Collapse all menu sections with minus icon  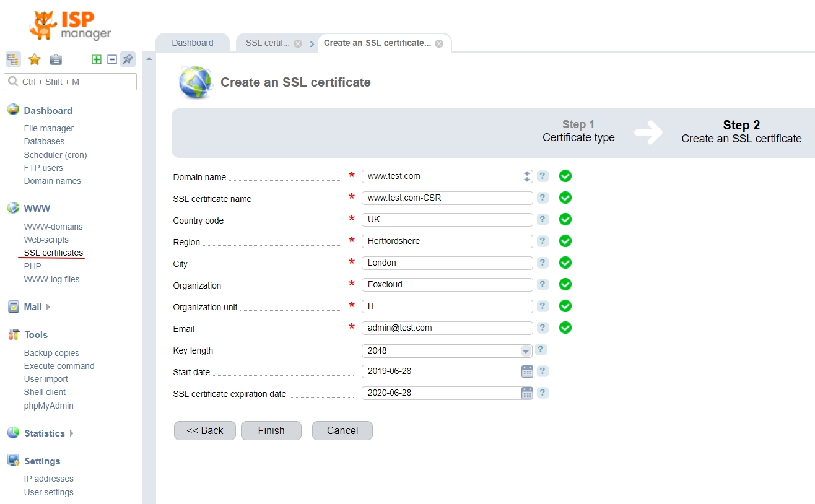(x=112, y=59)
